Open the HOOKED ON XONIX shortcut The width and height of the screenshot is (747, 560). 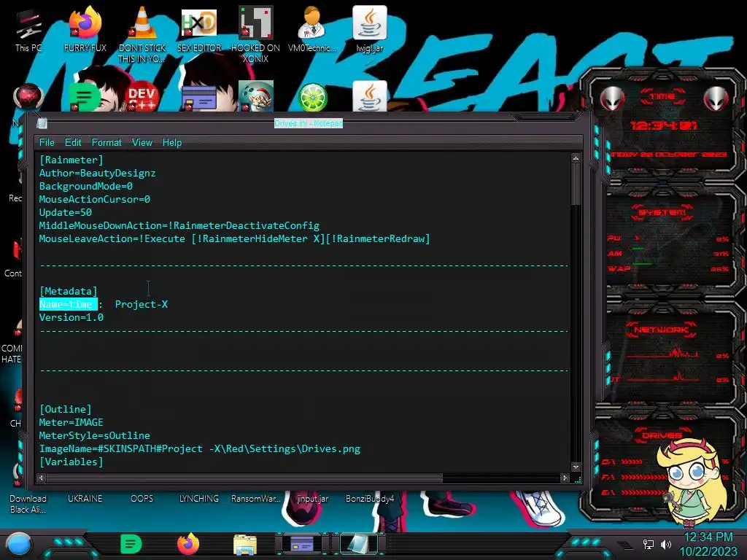click(x=255, y=34)
